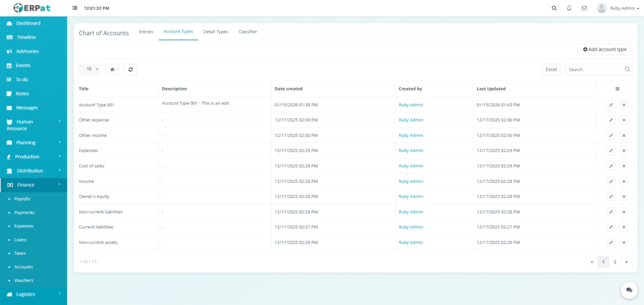The width and height of the screenshot is (644, 305).
Task: Switch to the Detail Types tab
Action: click(x=216, y=31)
